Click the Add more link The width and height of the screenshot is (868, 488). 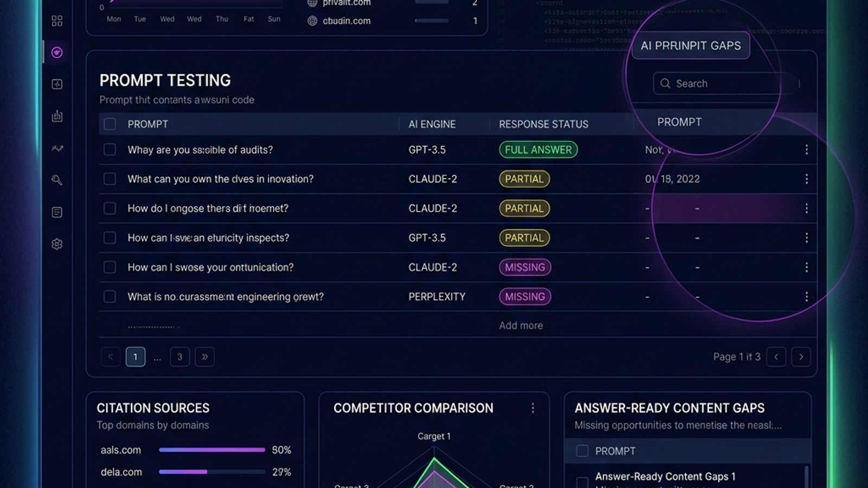521,325
